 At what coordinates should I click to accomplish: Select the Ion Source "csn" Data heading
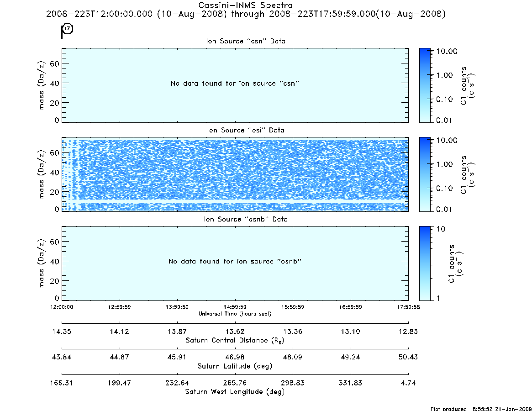pos(246,41)
